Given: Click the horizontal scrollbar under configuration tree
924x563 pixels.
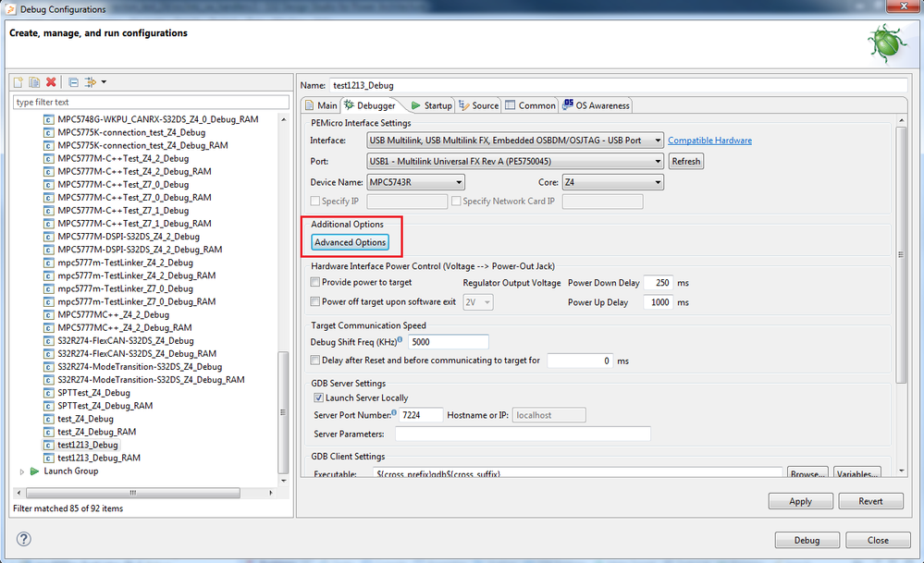Looking at the screenshot, I should click(x=132, y=493).
